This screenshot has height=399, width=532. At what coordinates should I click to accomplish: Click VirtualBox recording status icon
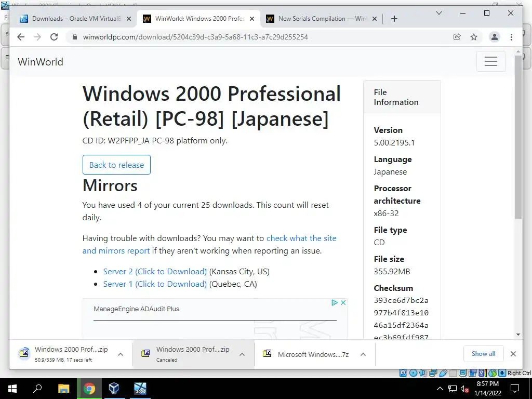click(472, 373)
